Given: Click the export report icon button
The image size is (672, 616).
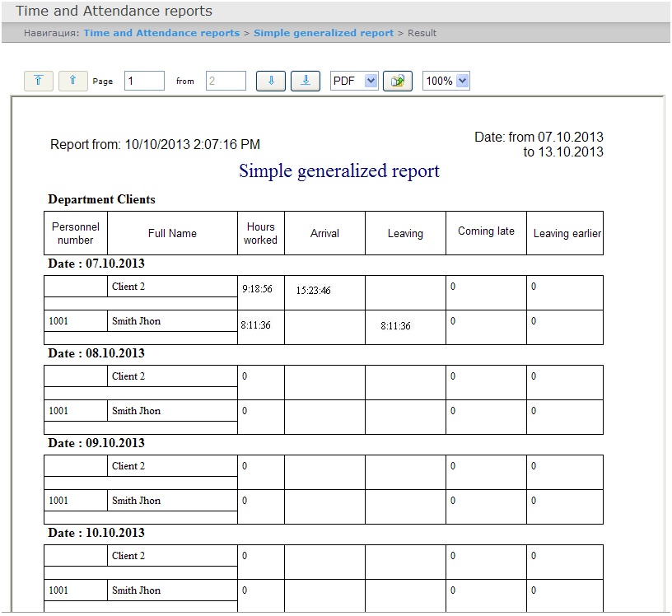Looking at the screenshot, I should (398, 81).
